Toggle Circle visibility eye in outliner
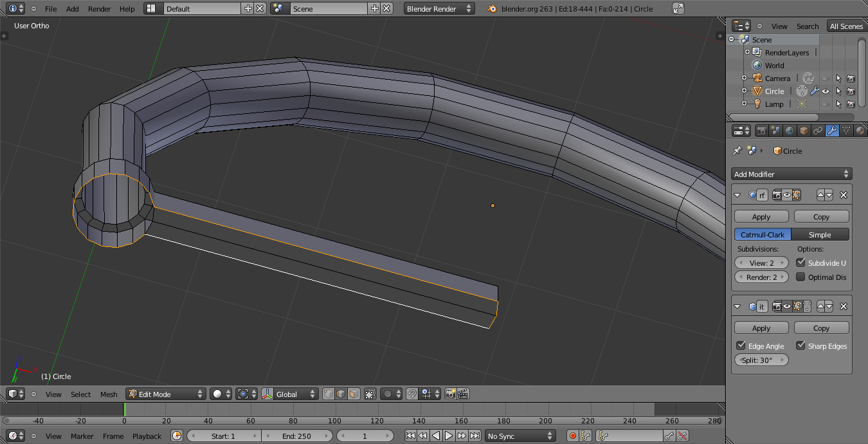The image size is (868, 444). point(826,91)
